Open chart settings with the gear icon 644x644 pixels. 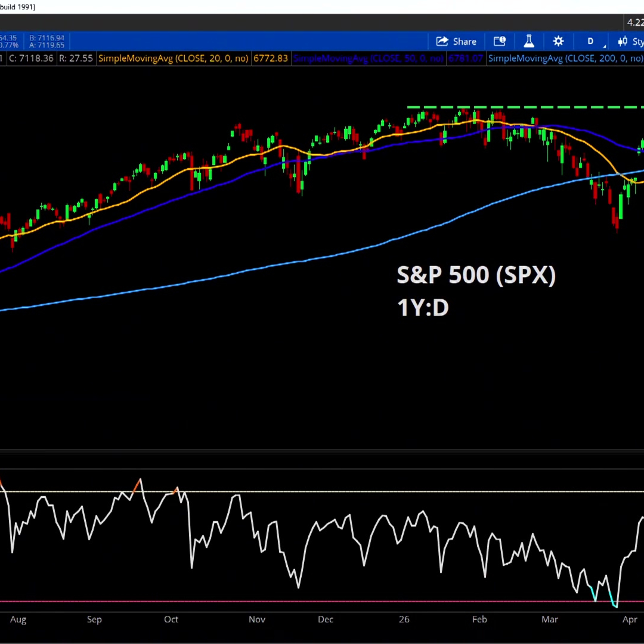click(x=558, y=42)
